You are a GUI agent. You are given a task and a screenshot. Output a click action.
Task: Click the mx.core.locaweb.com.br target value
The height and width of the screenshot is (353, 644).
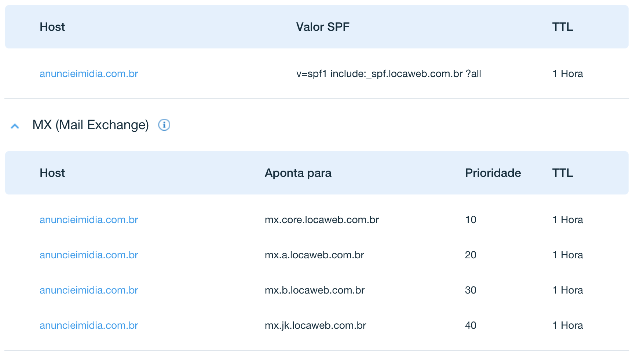point(322,220)
